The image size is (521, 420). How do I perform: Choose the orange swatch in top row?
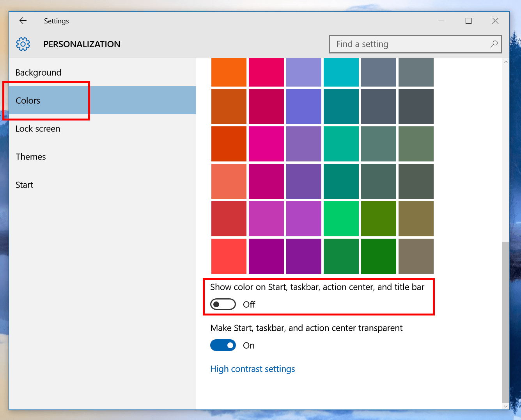tap(229, 72)
